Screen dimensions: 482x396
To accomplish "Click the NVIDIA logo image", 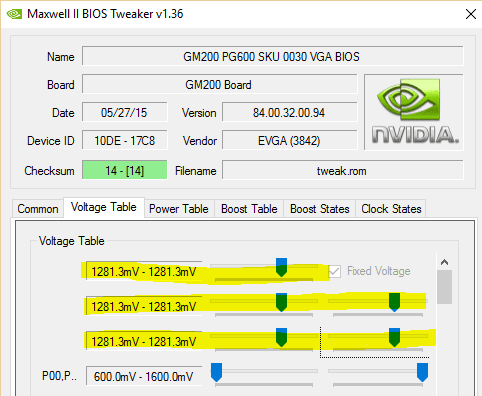I will click(x=414, y=112).
